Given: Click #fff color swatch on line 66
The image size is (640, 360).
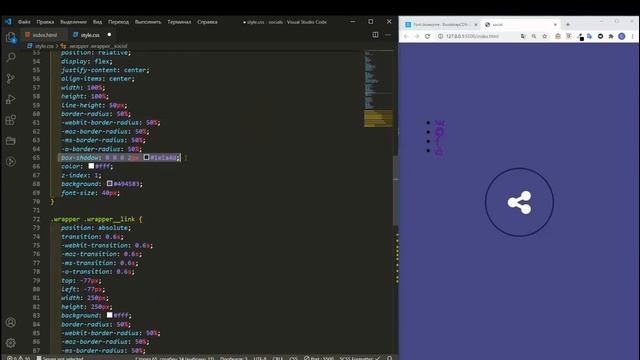Looking at the screenshot, I should pos(91,166).
